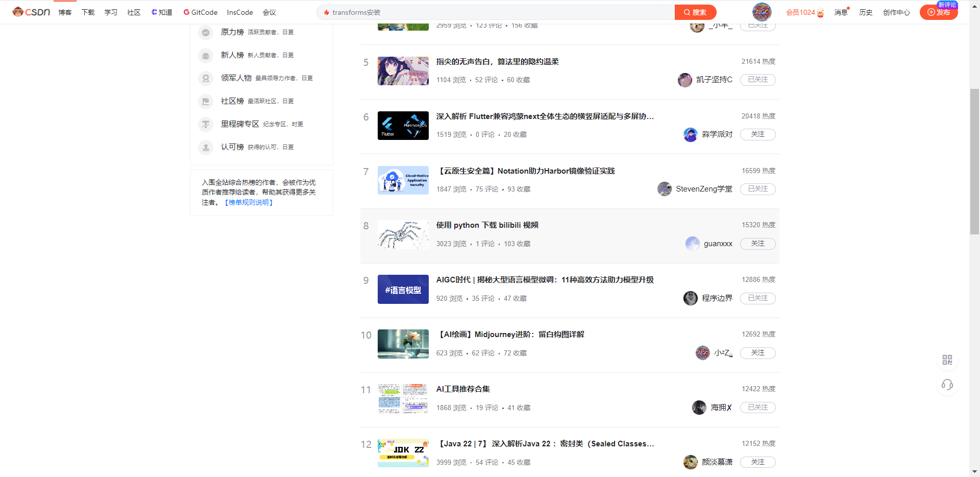The width and height of the screenshot is (980, 477).
Task: Click the 认可榜 sidebar icon
Action: 206,148
